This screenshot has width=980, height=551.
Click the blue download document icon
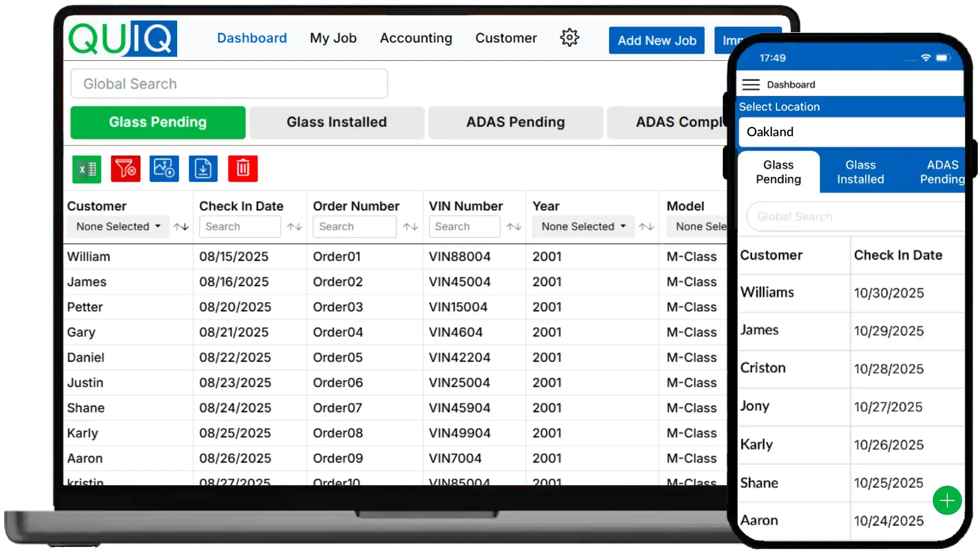[x=203, y=169]
